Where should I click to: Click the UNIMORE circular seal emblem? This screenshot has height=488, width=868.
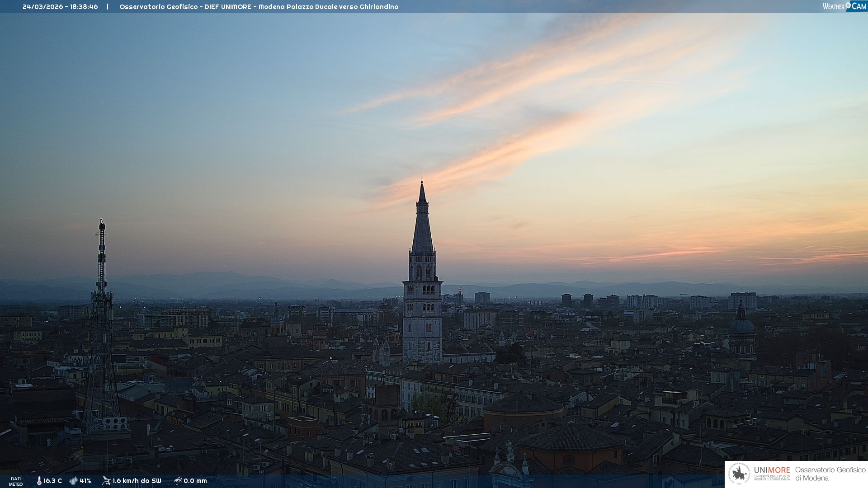point(739,474)
